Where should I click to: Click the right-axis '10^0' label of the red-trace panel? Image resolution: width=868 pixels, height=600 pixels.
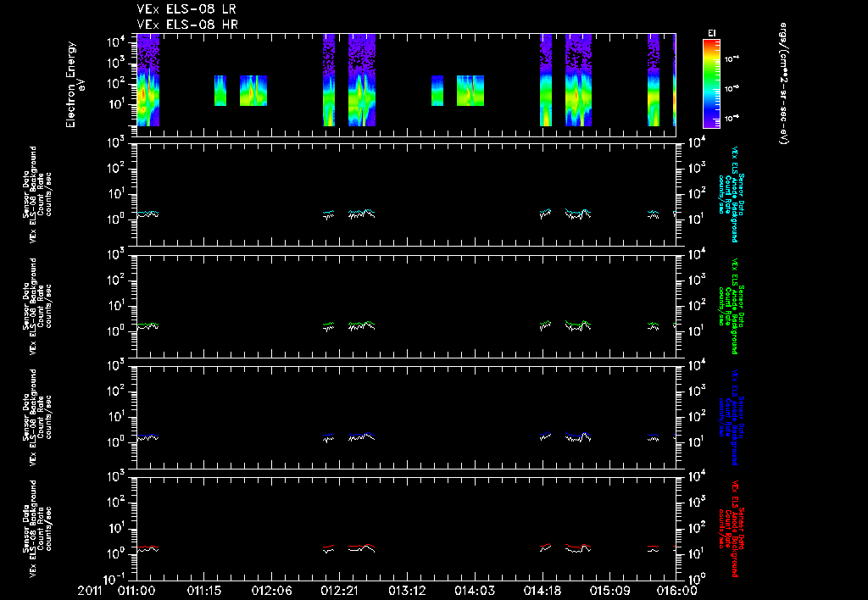click(697, 579)
